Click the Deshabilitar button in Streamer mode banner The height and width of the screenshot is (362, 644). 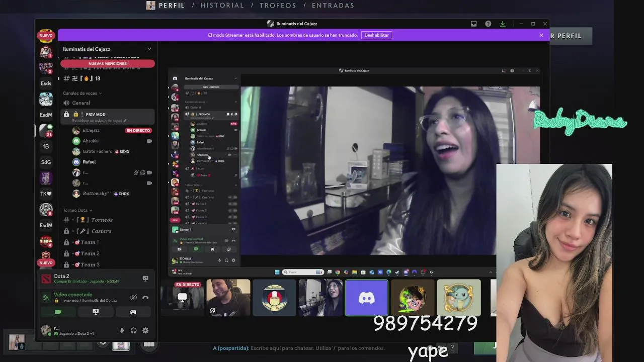tap(376, 35)
